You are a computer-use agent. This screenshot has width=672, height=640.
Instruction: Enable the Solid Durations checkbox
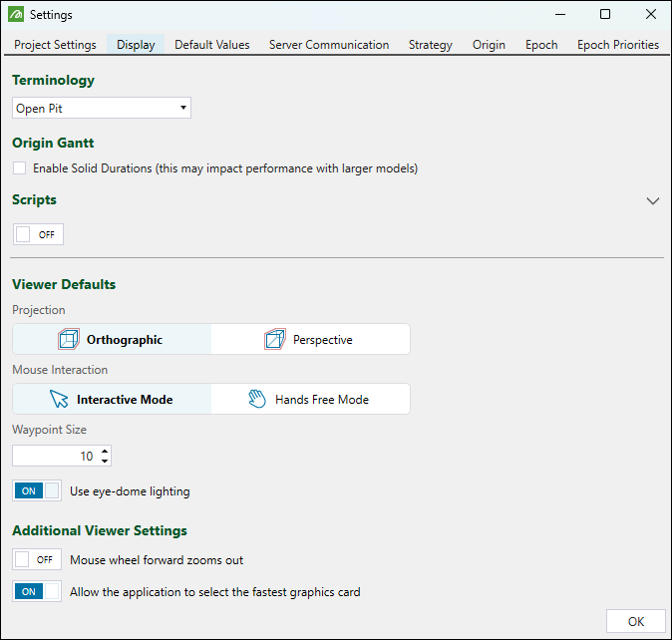click(20, 168)
